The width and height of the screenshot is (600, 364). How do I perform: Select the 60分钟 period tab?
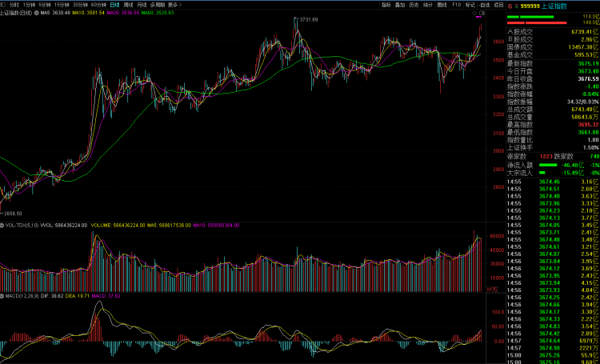pos(98,5)
